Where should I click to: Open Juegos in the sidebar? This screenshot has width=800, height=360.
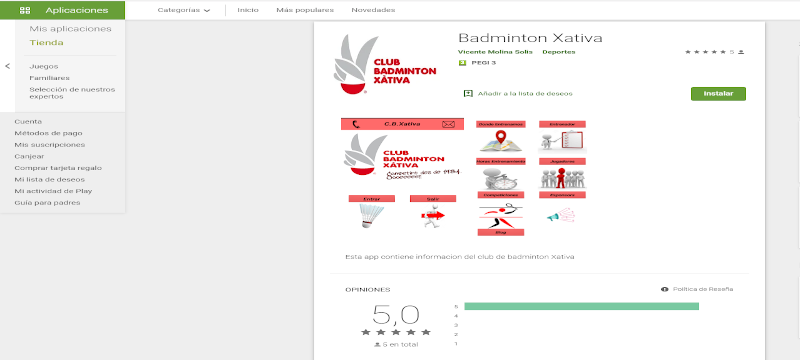click(x=44, y=66)
